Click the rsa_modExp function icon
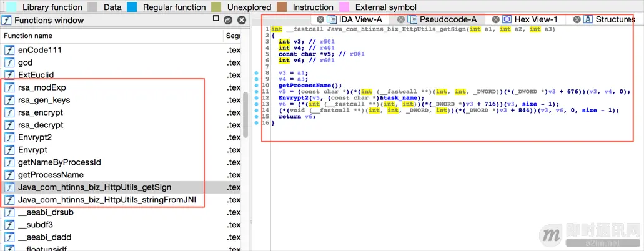The height and width of the screenshot is (251, 644). 10,87
